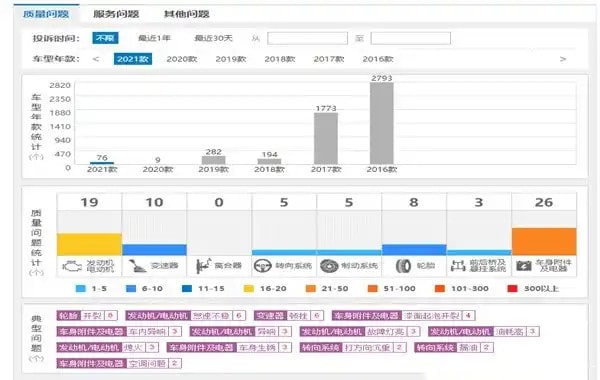Click the clutch (离合器) icon
The height and width of the screenshot is (380, 600).
(203, 266)
